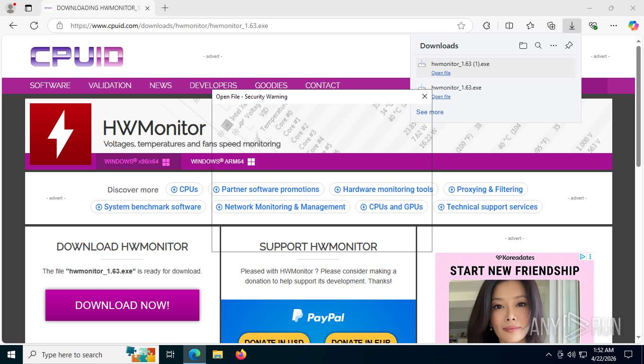The width and height of the screenshot is (644, 364).
Task: Click the padlock site info icon
Action: click(x=59, y=26)
